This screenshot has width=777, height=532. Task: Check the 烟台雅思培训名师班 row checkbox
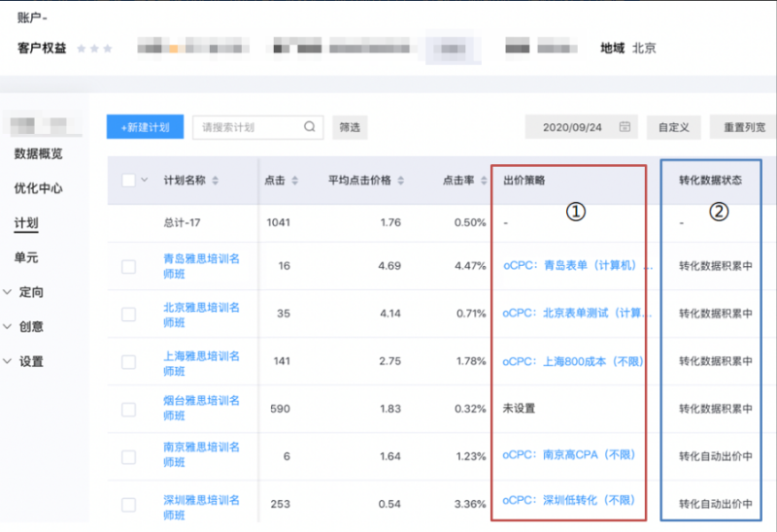[128, 409]
